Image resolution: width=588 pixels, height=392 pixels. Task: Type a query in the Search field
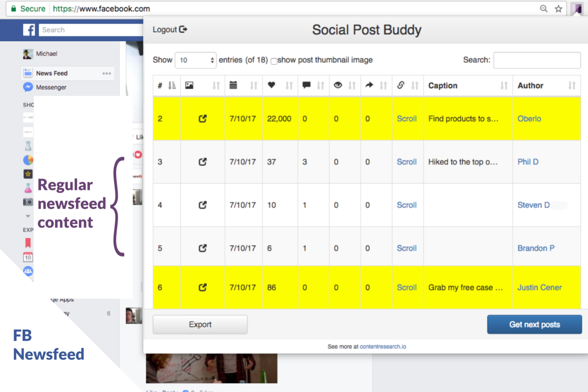[x=536, y=60]
